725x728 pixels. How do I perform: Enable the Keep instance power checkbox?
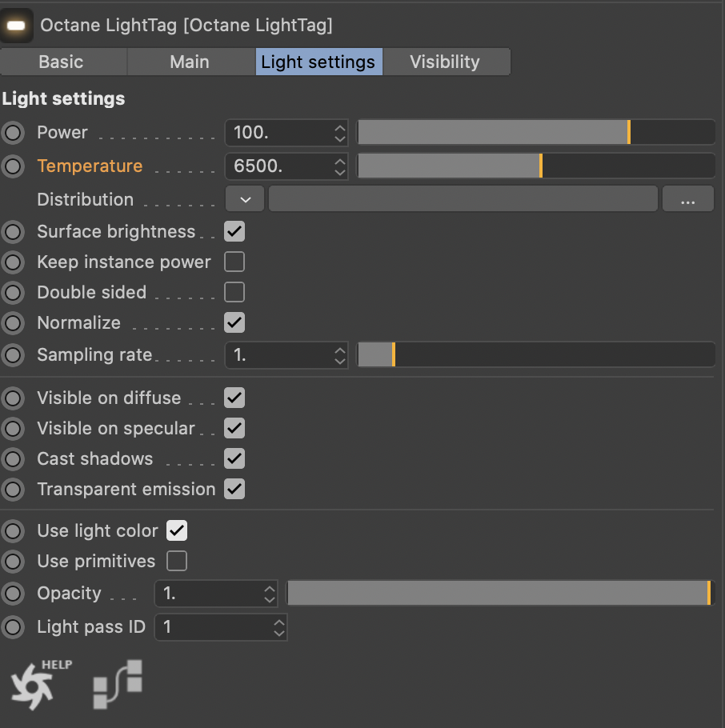pos(234,262)
